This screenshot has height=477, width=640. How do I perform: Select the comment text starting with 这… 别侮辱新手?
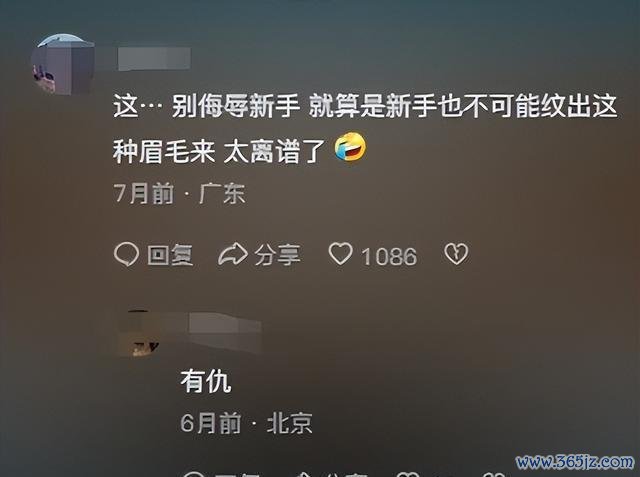pos(365,128)
